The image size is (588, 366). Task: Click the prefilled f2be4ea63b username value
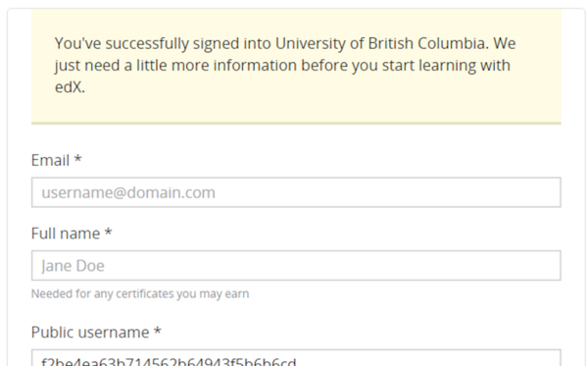point(169,362)
